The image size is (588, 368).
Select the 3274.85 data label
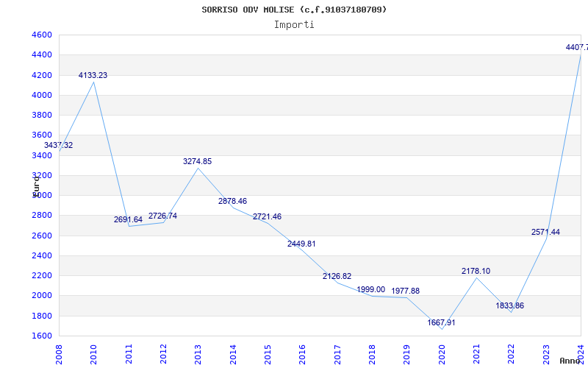(197, 161)
